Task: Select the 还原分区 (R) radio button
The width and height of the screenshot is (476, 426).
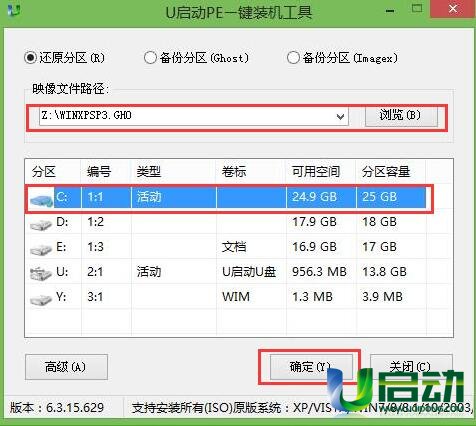Action: click(x=30, y=58)
